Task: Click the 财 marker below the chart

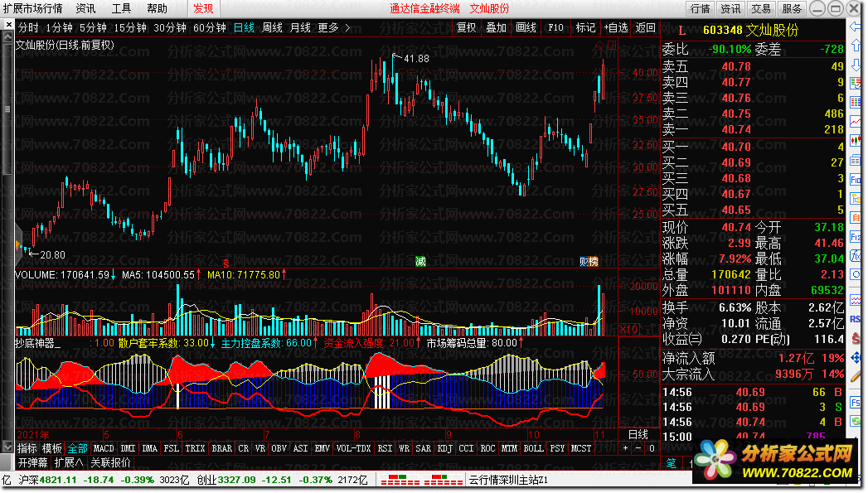Action: 584,261
